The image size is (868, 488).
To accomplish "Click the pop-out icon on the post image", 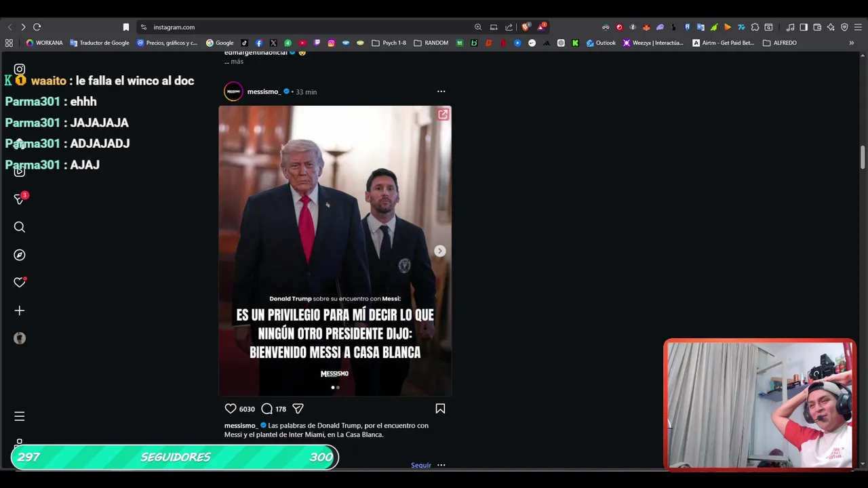I will (443, 115).
